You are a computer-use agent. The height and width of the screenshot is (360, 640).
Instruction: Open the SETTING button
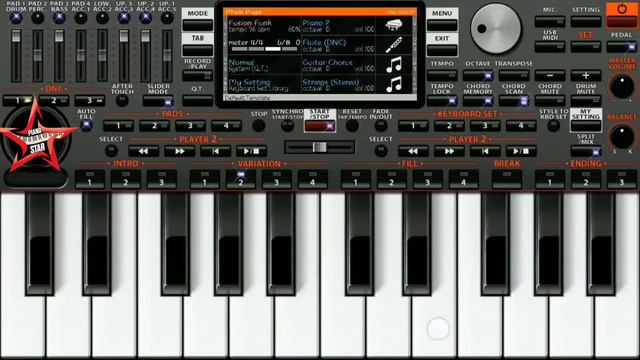[x=586, y=21]
